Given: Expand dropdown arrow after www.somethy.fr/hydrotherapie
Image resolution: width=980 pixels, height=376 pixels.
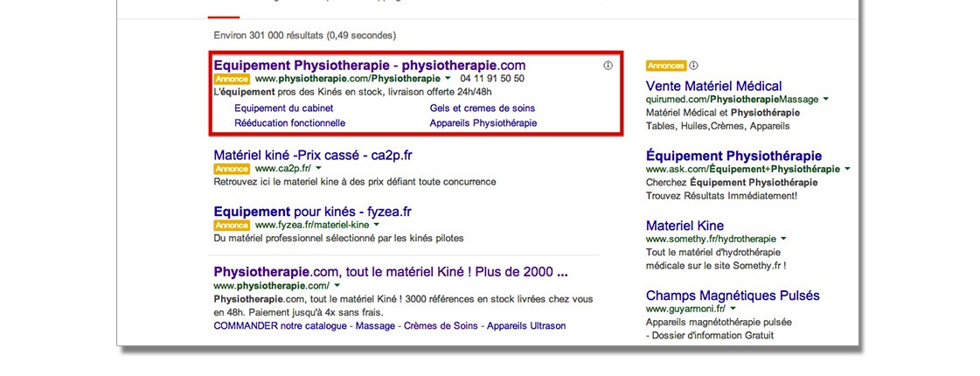Looking at the screenshot, I should coord(784,239).
